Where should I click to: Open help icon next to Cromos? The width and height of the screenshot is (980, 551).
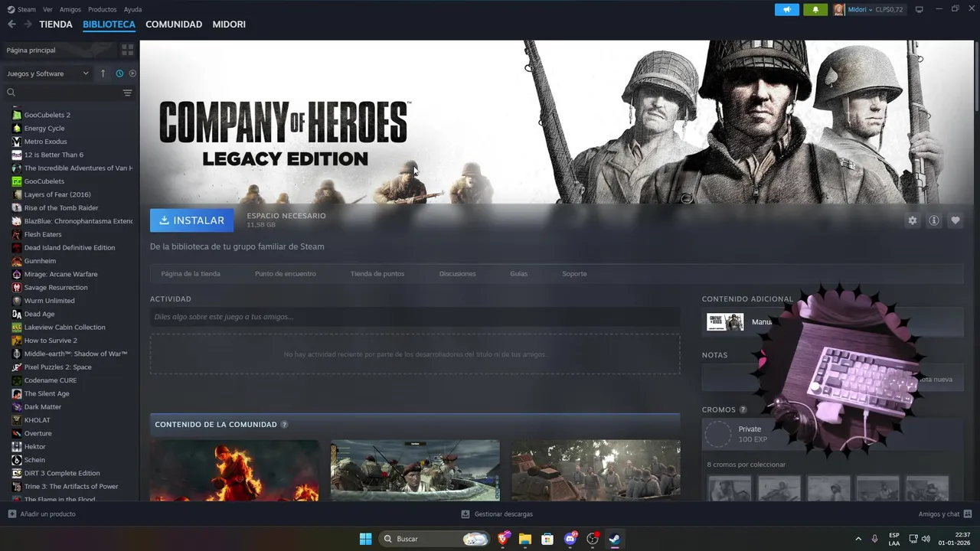(743, 409)
